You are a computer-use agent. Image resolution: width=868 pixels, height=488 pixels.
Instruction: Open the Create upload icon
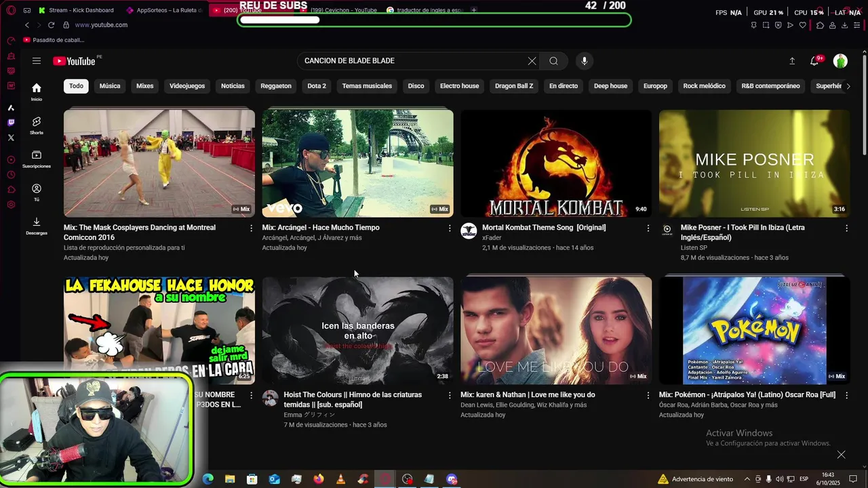click(x=792, y=61)
